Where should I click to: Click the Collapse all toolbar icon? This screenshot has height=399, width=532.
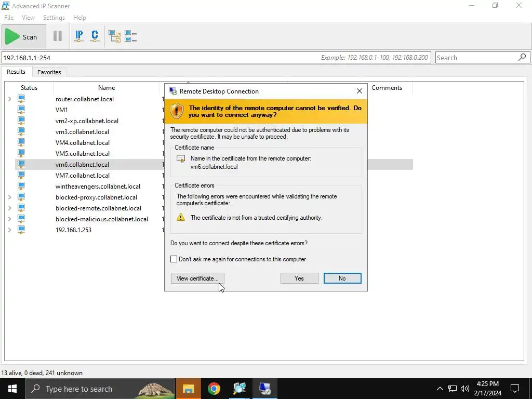pos(130,36)
